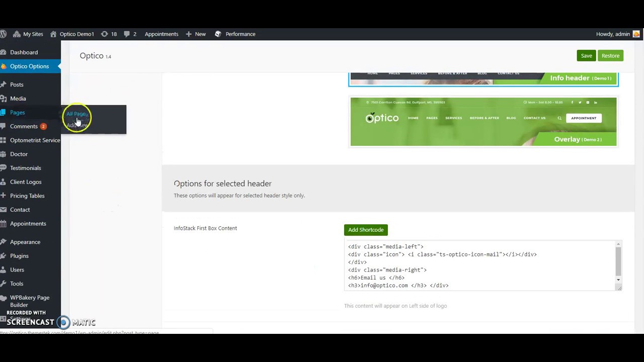Click inside InfoStack First Box Content textarea

click(x=479, y=265)
